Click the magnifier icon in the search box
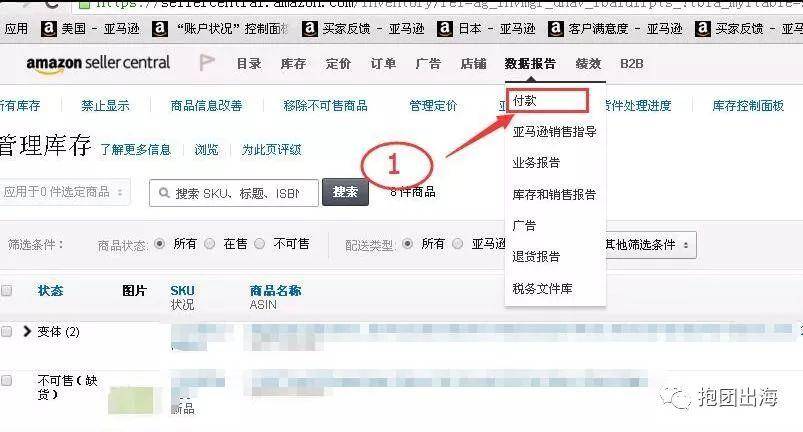The image size is (803, 432). point(164,193)
